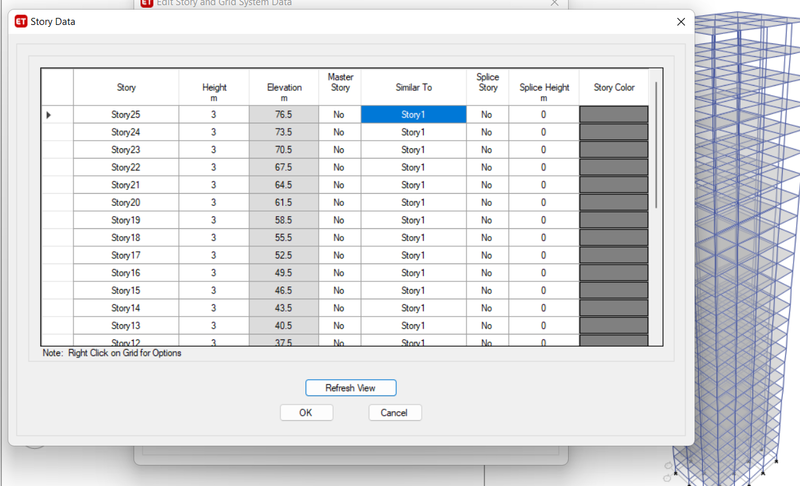Confirm story data with OK
Image resolution: width=800 pixels, height=486 pixels.
[x=306, y=413]
